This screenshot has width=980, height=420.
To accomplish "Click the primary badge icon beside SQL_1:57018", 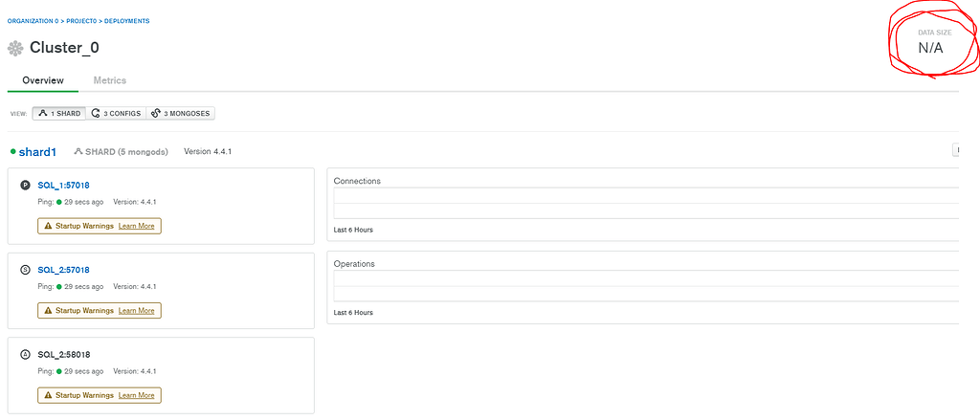I will 26,185.
